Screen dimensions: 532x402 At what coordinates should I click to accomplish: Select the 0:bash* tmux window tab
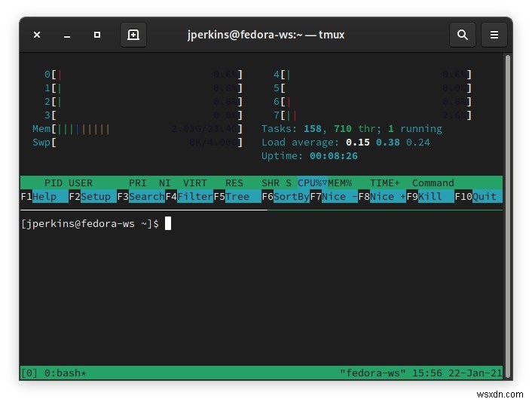coord(65,373)
